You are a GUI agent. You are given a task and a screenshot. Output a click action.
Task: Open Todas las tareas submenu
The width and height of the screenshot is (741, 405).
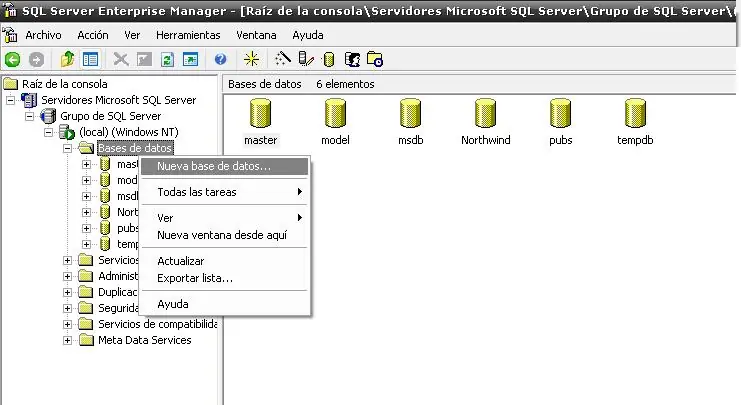point(224,192)
